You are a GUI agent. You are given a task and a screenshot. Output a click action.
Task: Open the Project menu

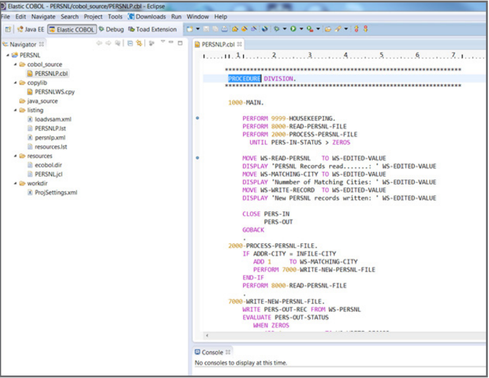point(93,17)
